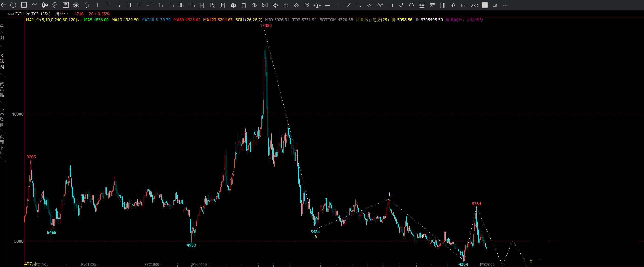This screenshot has width=644, height=267.
Task: Select the parallel lines drawing tool
Action: pos(369,5)
